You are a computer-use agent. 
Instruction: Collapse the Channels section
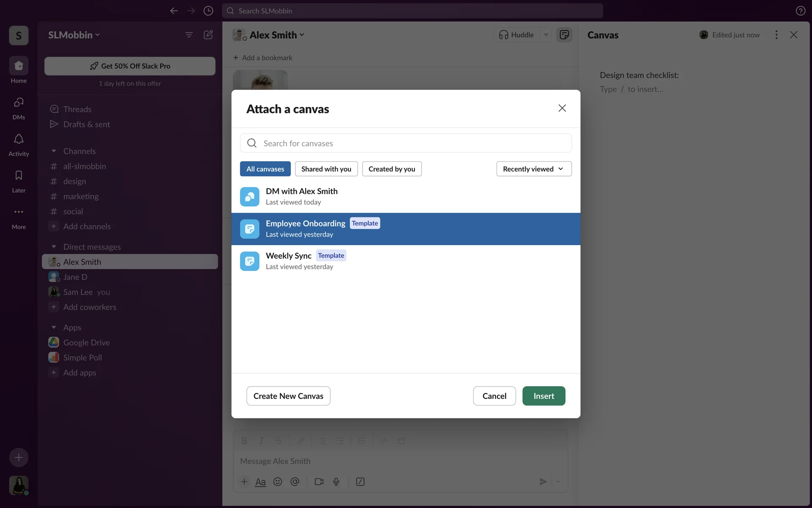click(54, 151)
